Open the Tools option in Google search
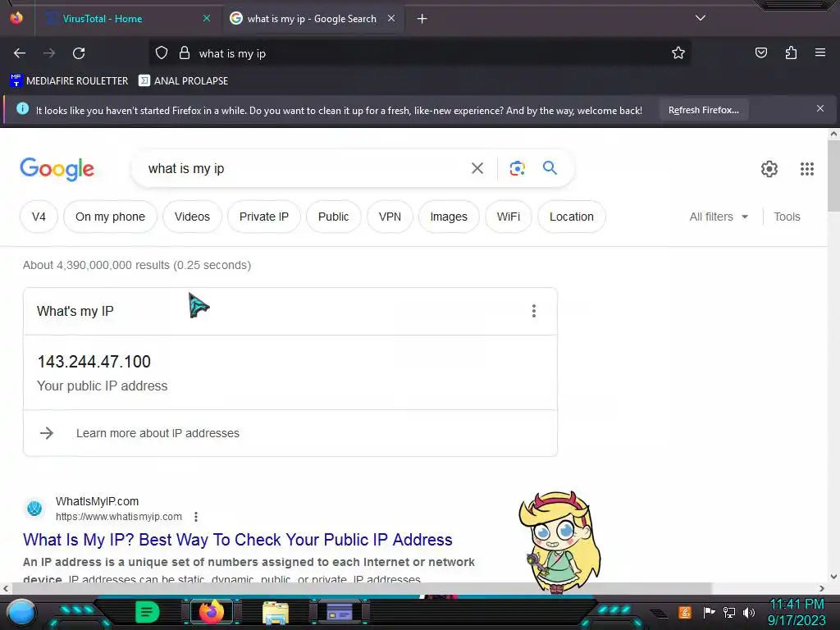Screen dimensions: 840x630 click(787, 217)
